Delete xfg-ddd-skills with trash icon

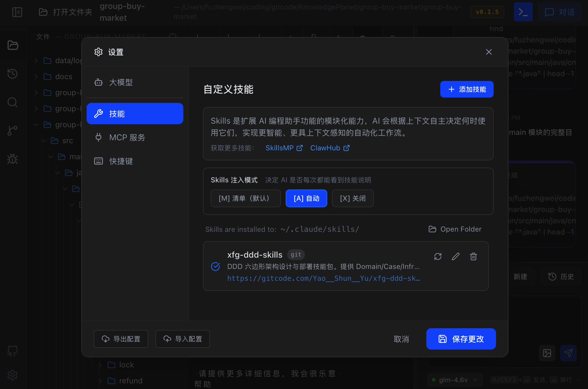click(473, 256)
